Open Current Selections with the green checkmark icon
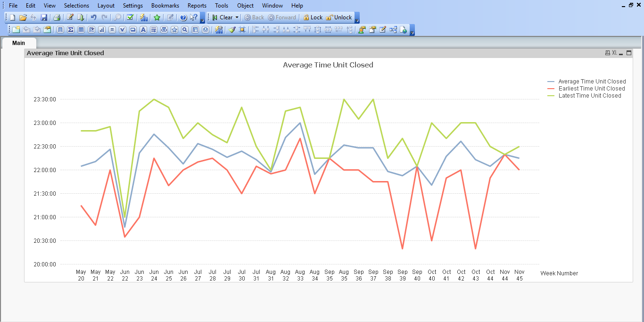This screenshot has height=322, width=644. click(130, 17)
